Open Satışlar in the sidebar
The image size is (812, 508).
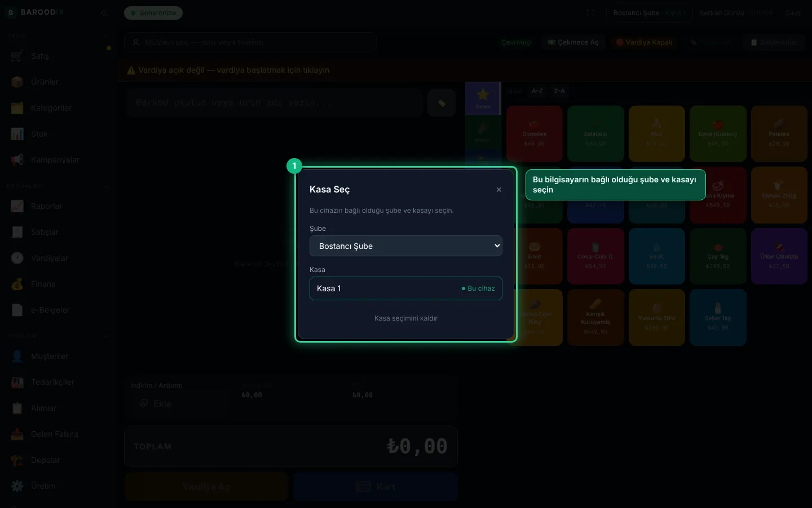point(59,232)
